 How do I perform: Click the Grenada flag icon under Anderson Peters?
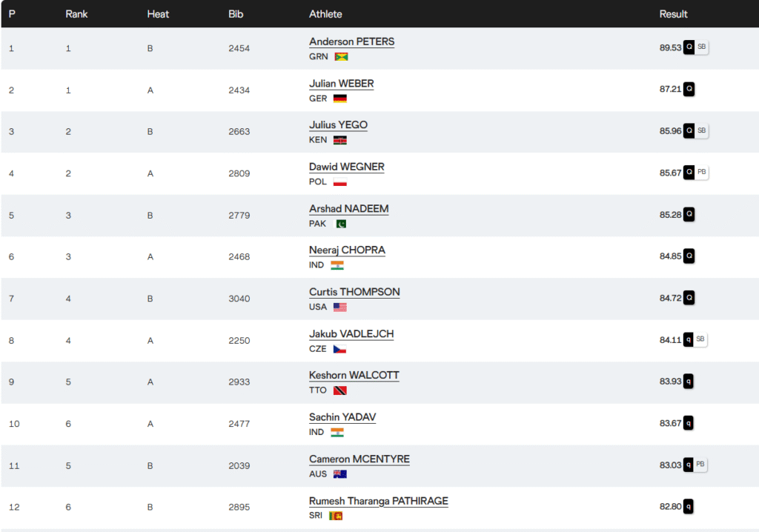pyautogui.click(x=341, y=56)
